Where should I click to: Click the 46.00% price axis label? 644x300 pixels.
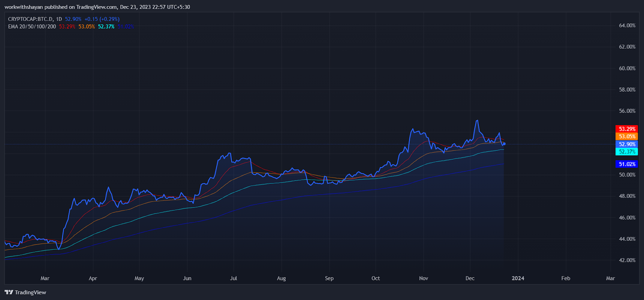[x=627, y=218]
